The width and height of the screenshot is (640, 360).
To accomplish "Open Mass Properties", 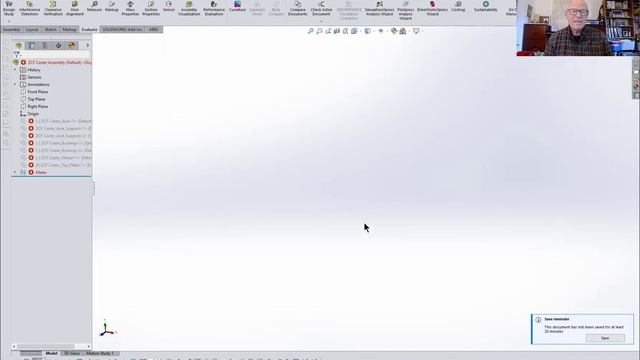I will coord(130,8).
